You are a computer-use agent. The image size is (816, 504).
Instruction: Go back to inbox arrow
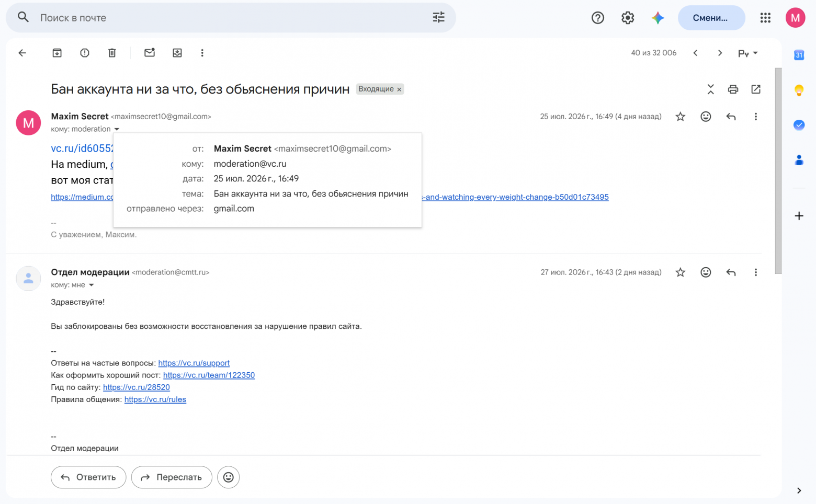pos(22,53)
